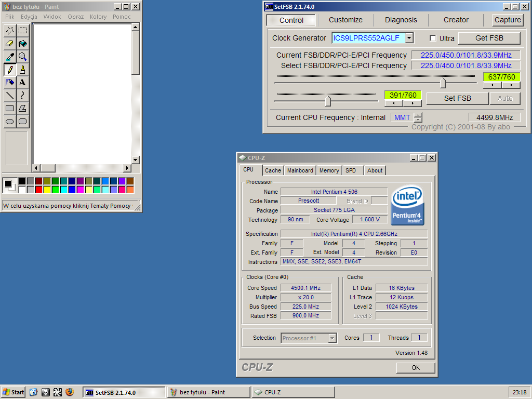Activate the Text tool in Paint
This screenshot has width=532, height=399.
tap(23, 83)
